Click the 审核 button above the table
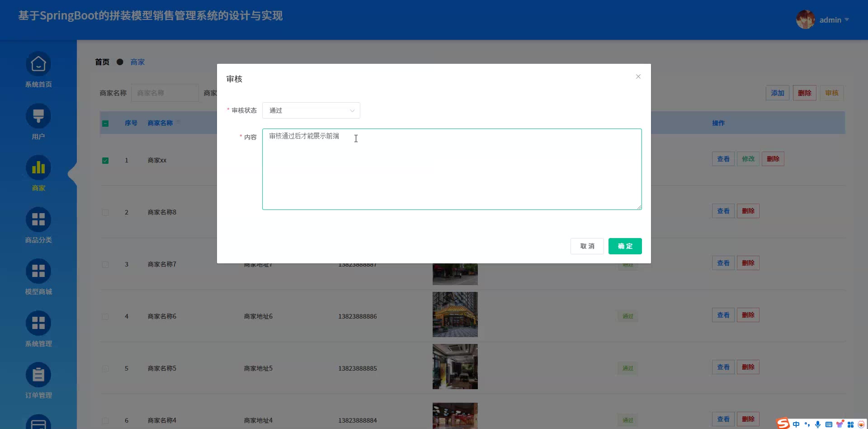868x429 pixels. [832, 93]
